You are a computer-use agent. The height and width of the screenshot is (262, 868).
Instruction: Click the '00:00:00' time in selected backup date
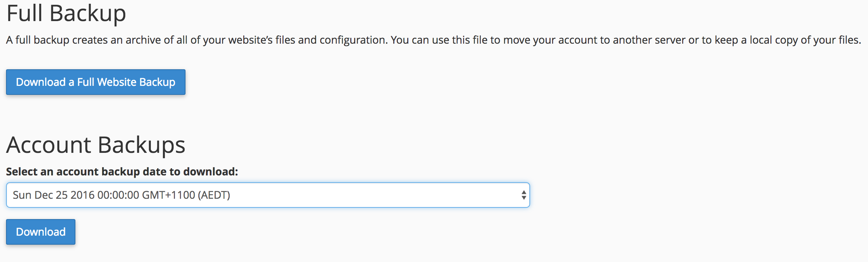[118, 195]
